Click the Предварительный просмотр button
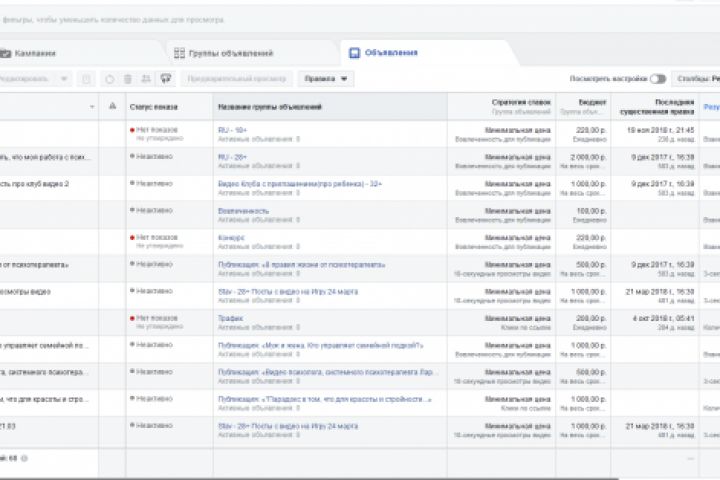 point(237,78)
